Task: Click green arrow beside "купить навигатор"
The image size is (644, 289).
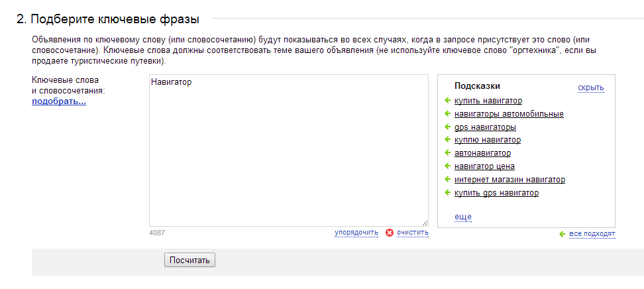Action: (448, 101)
